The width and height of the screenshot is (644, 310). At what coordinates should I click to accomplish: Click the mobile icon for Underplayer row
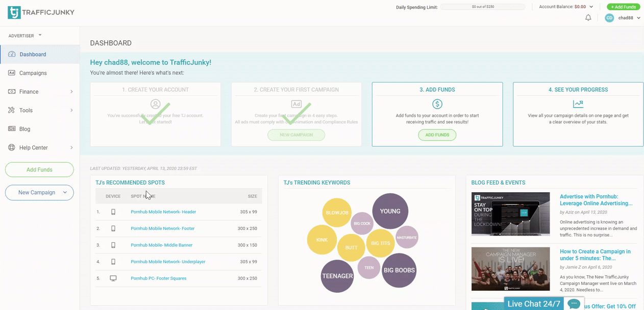[x=113, y=262]
